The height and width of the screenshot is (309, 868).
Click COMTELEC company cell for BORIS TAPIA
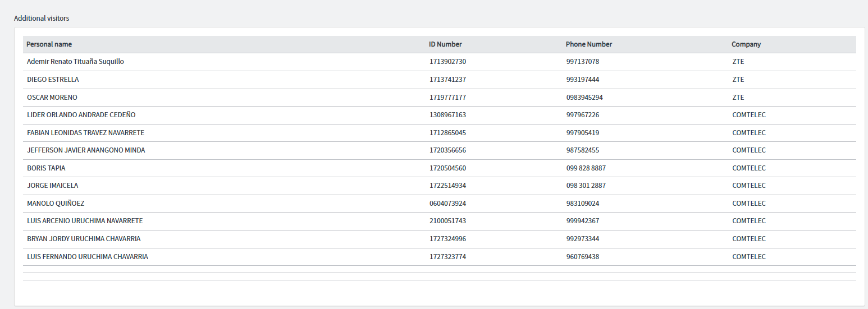(749, 168)
